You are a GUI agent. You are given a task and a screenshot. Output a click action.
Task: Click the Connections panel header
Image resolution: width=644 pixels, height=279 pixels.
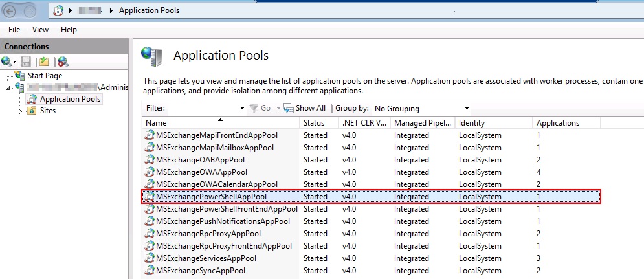tap(64, 47)
